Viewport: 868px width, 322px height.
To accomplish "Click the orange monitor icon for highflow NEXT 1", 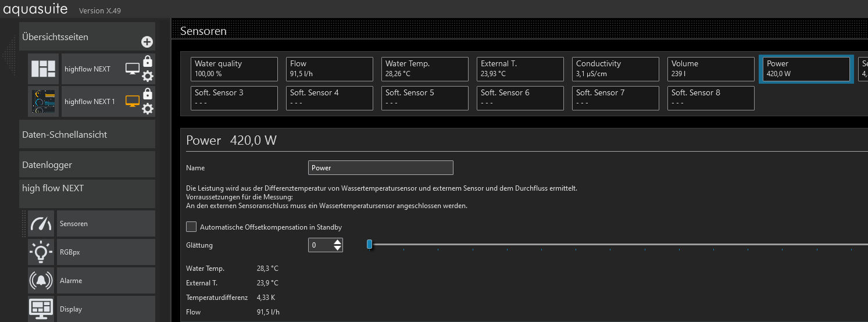I will point(133,102).
